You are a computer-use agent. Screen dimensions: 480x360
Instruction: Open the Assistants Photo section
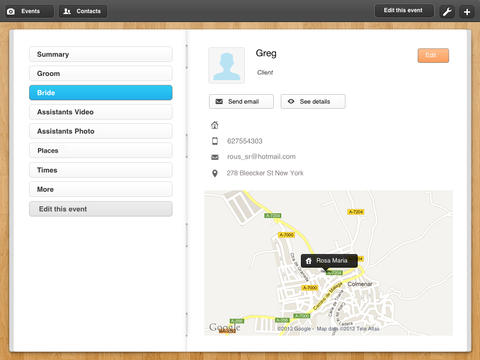tap(101, 131)
